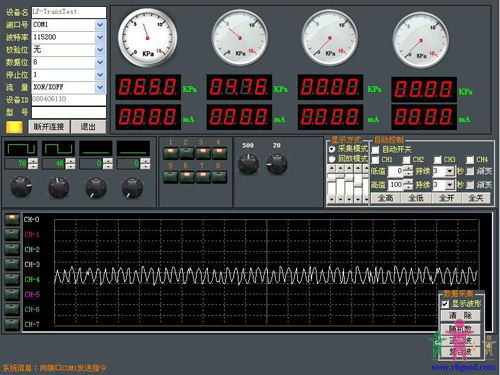
Task: Click the square-wave preview above value 46
Action: click(58, 148)
